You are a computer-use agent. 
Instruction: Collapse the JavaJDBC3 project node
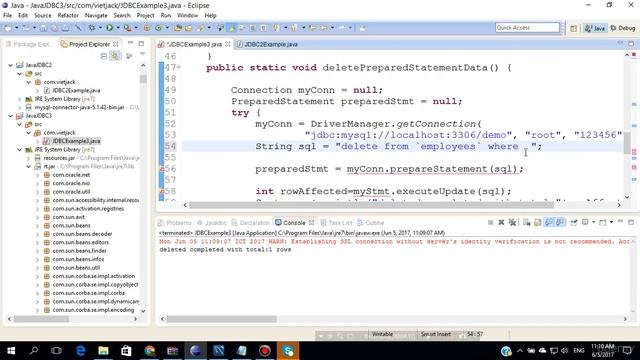11,116
